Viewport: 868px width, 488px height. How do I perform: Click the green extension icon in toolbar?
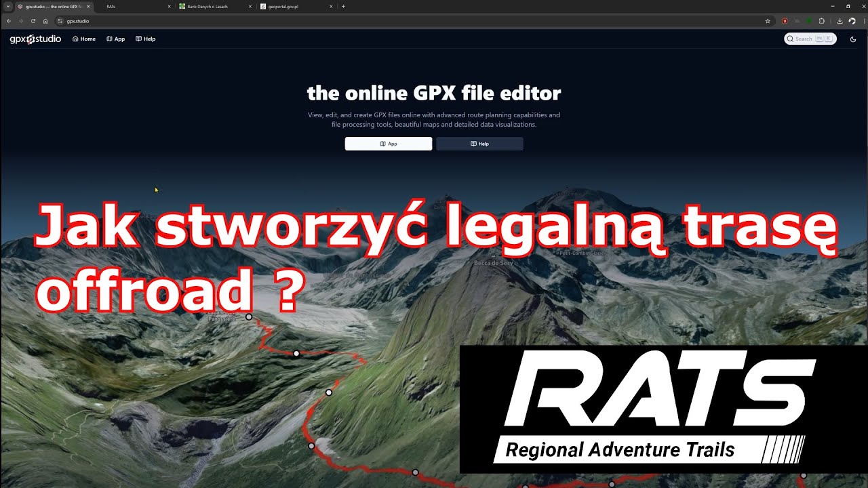pyautogui.click(x=809, y=21)
